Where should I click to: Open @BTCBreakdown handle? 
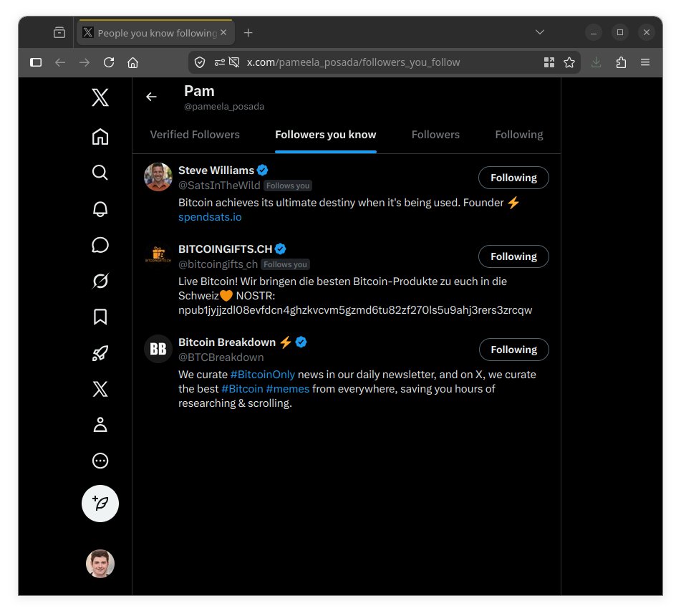click(221, 357)
